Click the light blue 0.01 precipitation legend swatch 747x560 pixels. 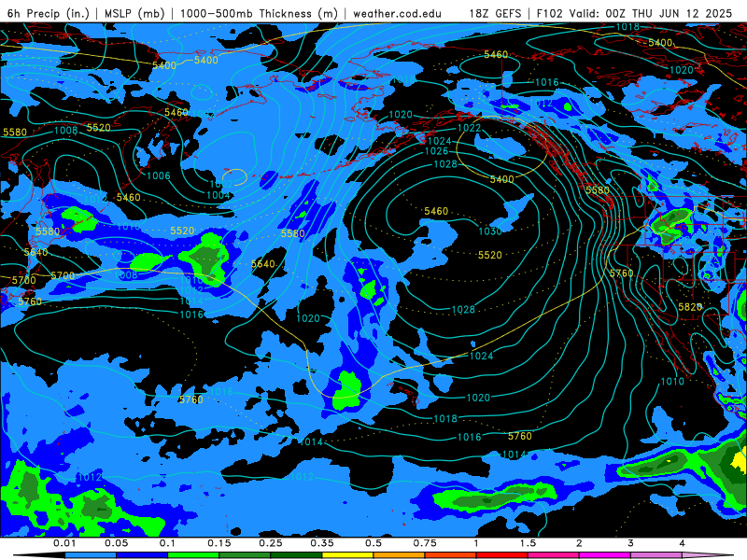click(x=91, y=555)
